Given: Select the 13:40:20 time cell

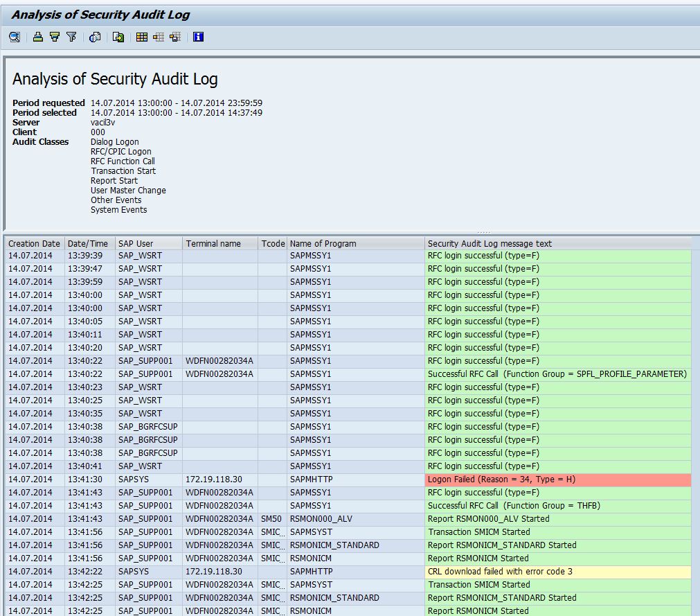Looking at the screenshot, I should 90,348.
